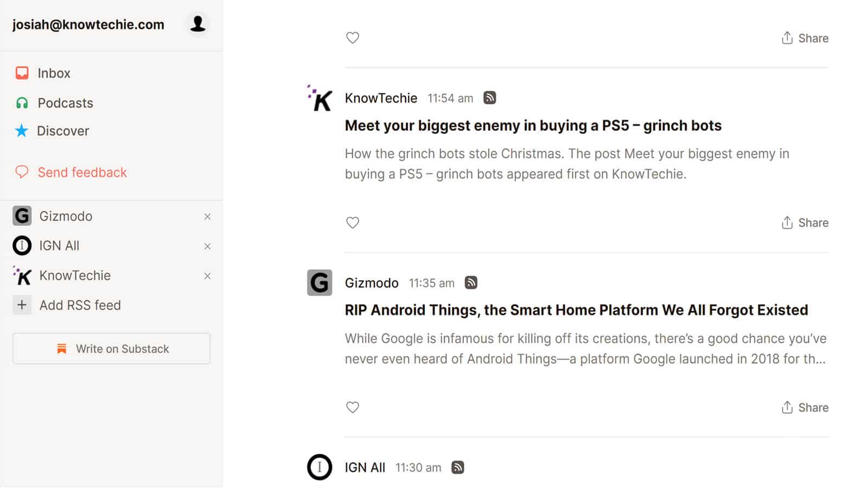868x488 pixels.
Task: Select the Podcasts headphones icon
Action: pyautogui.click(x=22, y=102)
